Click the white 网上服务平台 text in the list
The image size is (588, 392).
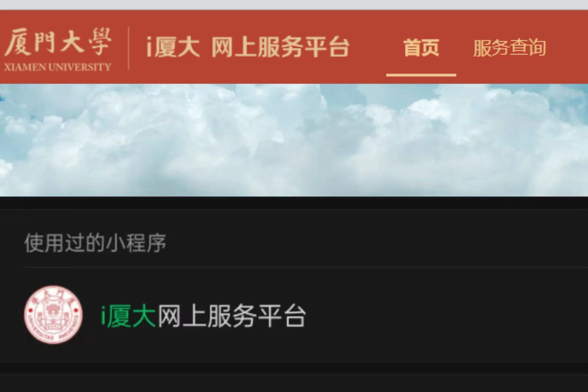[231, 316]
